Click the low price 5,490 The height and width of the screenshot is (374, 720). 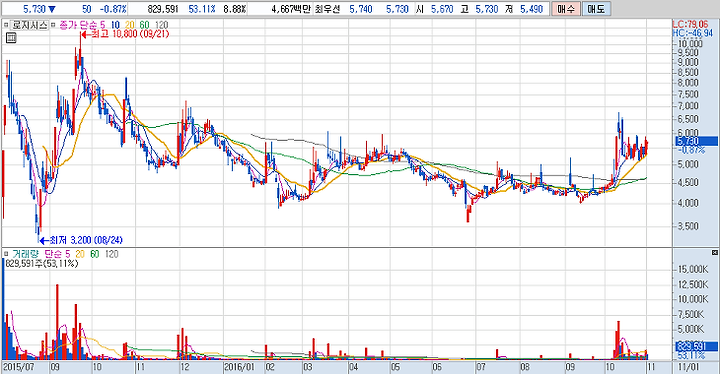[532, 9]
